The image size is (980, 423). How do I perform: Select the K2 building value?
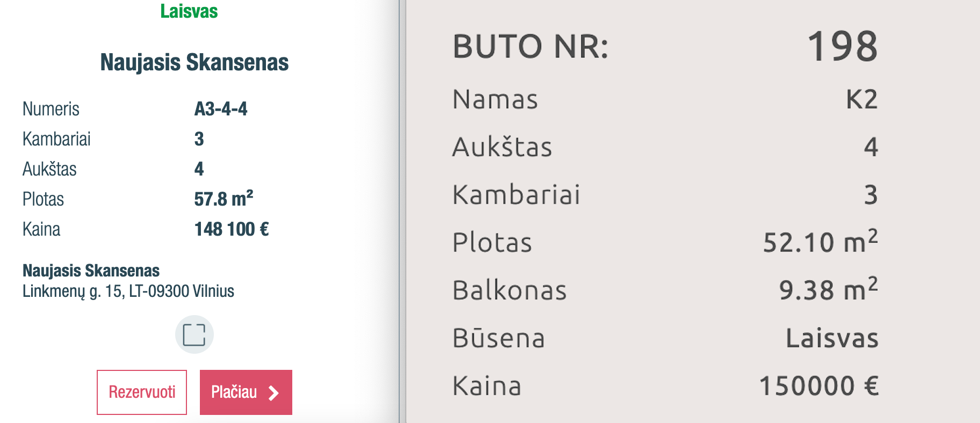(x=861, y=99)
